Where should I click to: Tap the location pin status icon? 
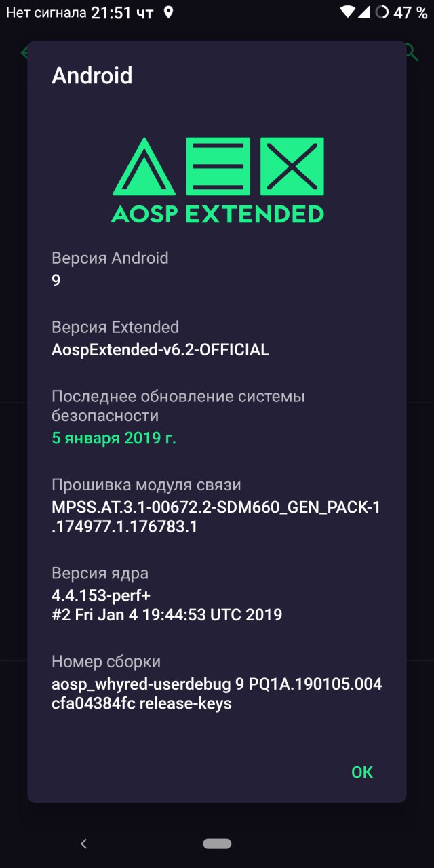[169, 12]
